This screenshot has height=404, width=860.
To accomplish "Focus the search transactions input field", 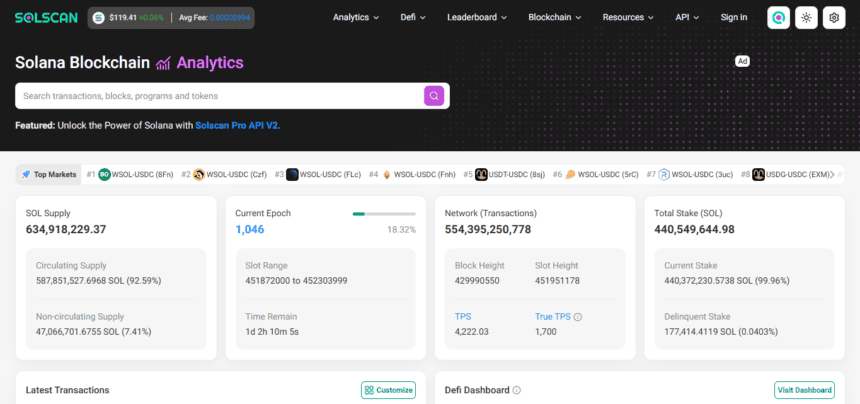I will (x=219, y=96).
